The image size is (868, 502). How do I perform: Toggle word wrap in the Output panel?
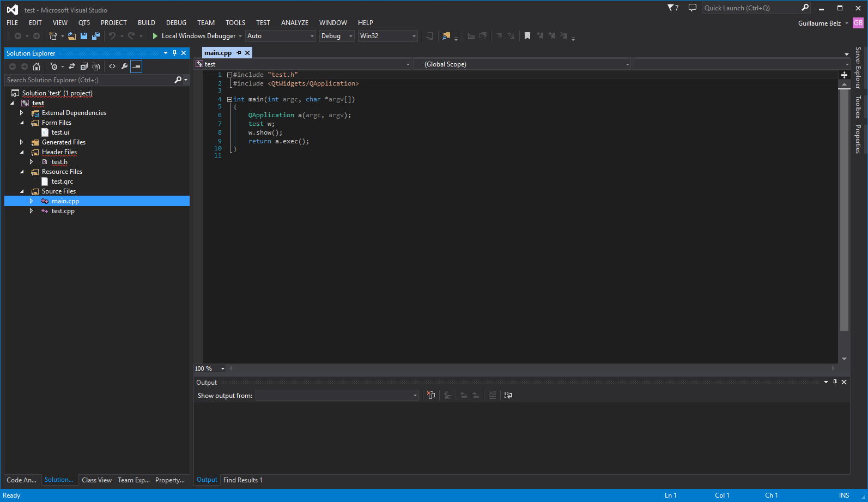tap(508, 395)
